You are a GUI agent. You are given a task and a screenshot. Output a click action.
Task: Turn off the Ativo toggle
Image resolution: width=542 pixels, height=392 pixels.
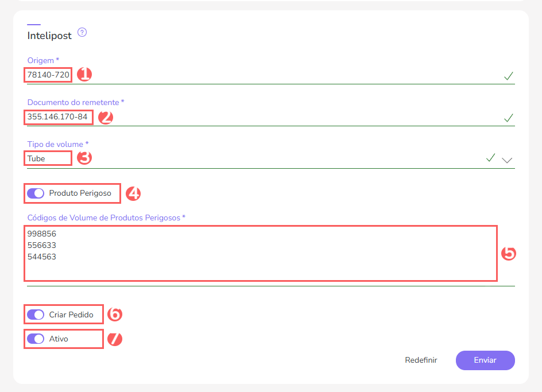click(36, 339)
